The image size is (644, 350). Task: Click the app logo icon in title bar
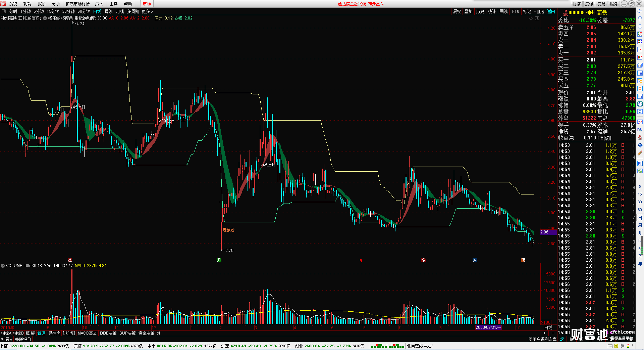[x=3, y=4]
